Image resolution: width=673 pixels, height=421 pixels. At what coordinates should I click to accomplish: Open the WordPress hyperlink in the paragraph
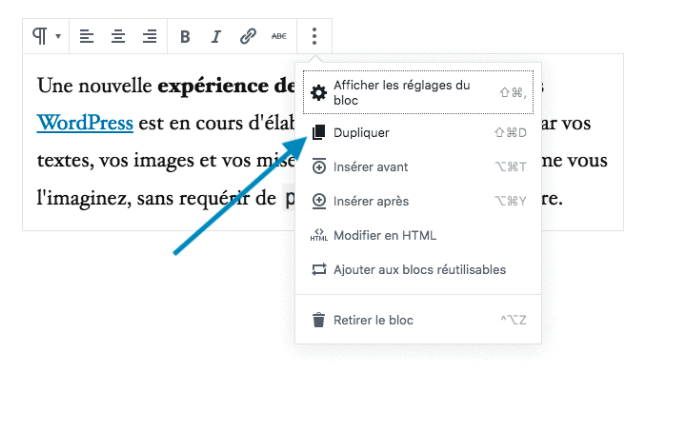coord(85,123)
